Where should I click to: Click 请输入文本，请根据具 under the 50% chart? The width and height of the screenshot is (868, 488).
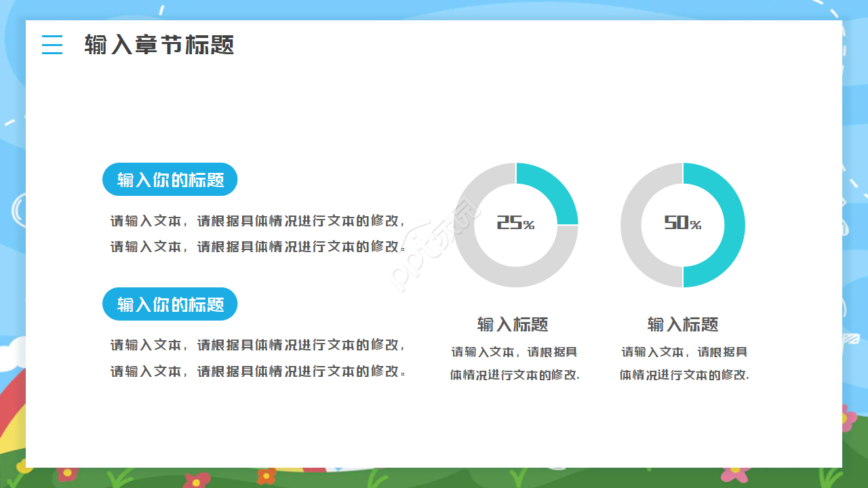tap(684, 352)
